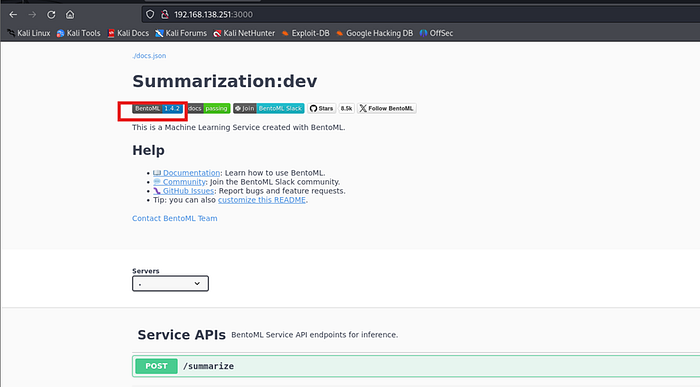Click the insecure connection padlock icon
Screen dimensions: 700x387
[165, 15]
